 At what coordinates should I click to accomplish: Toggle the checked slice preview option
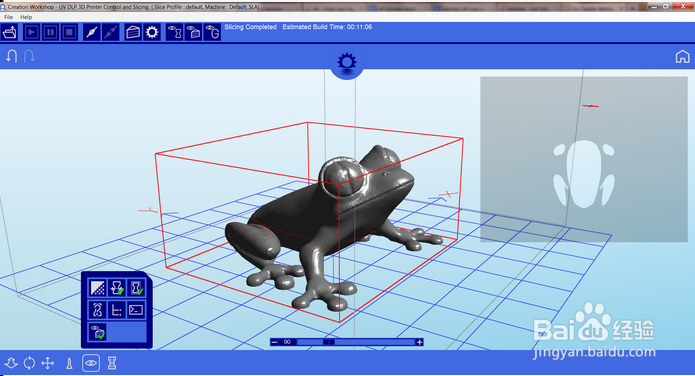pos(117,287)
